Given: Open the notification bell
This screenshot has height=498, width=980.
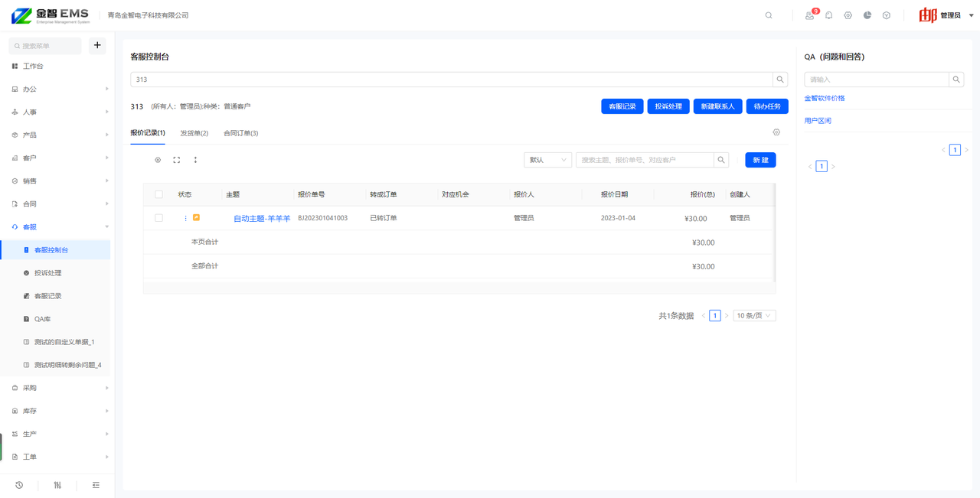Looking at the screenshot, I should pos(828,15).
